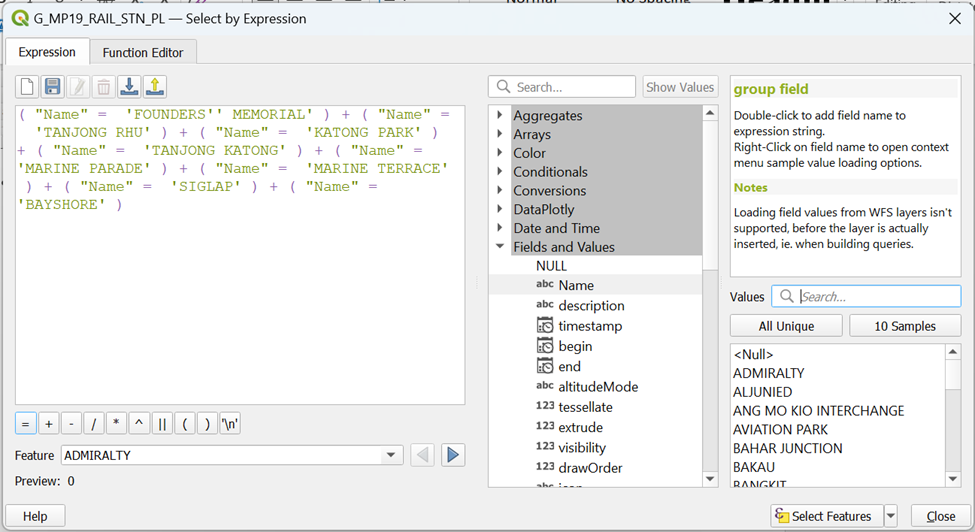Open the Select Features dropdown arrow

point(891,516)
